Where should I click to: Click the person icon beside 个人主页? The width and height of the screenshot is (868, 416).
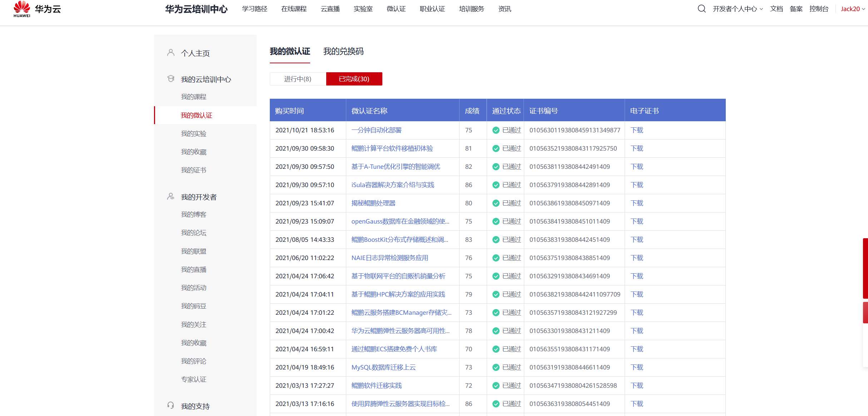click(x=171, y=53)
